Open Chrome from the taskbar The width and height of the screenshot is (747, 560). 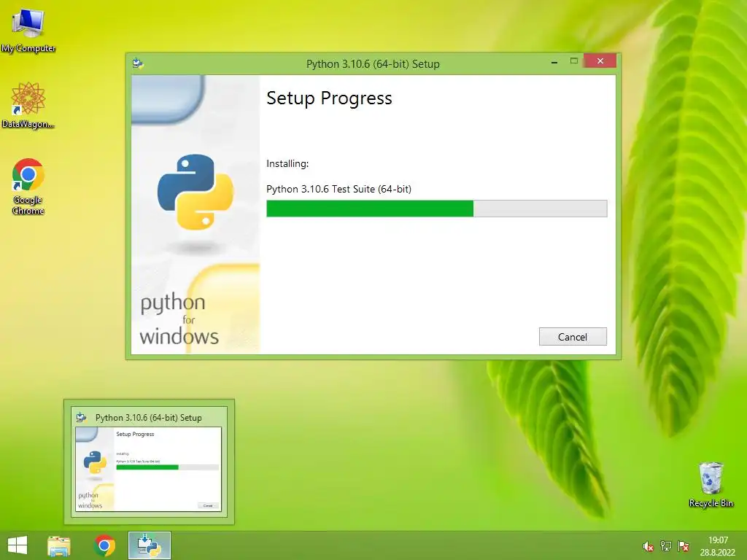click(x=105, y=545)
